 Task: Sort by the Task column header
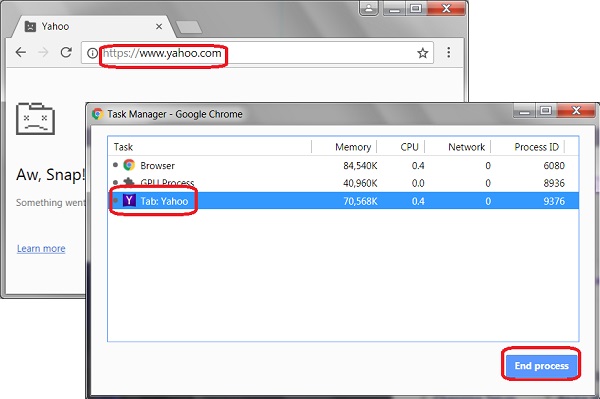coord(210,147)
